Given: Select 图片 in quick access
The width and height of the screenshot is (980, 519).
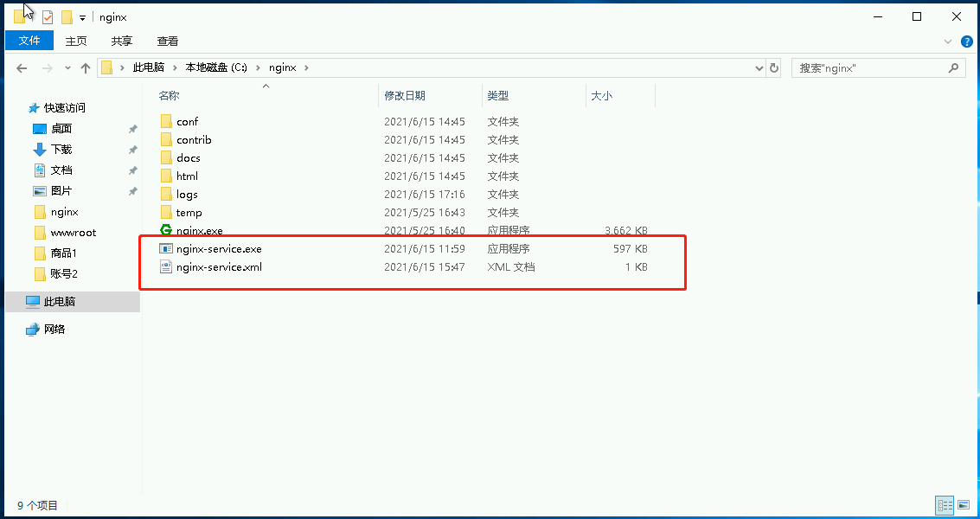Looking at the screenshot, I should (61, 190).
